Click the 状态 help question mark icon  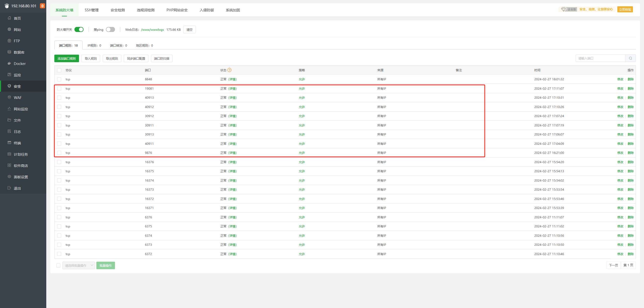coord(229,70)
